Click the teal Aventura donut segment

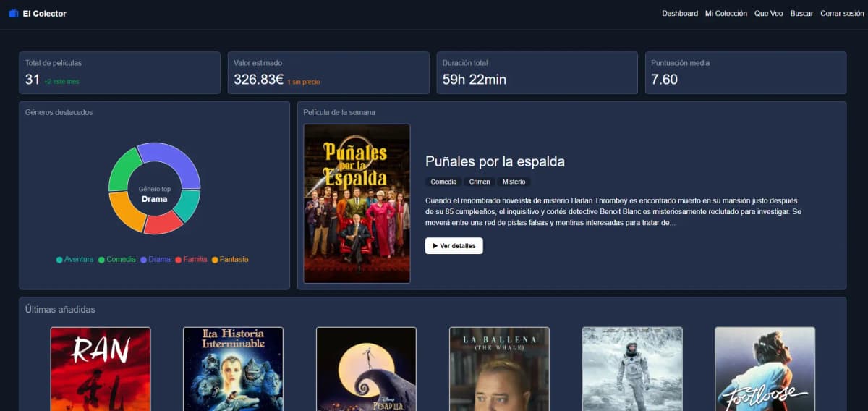point(188,205)
